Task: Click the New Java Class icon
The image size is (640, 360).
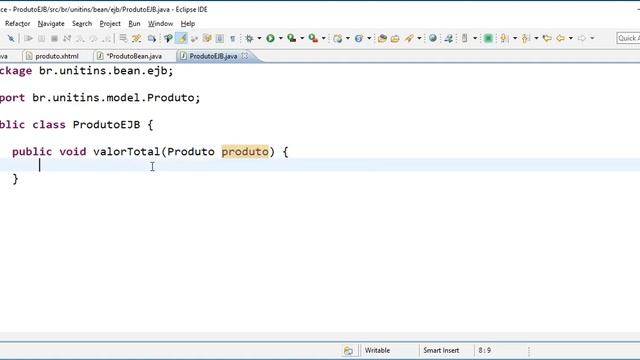Action: (x=359, y=38)
